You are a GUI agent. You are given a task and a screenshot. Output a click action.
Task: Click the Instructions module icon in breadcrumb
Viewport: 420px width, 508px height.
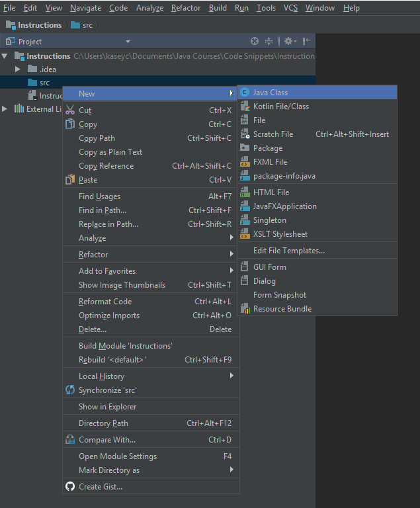point(11,25)
